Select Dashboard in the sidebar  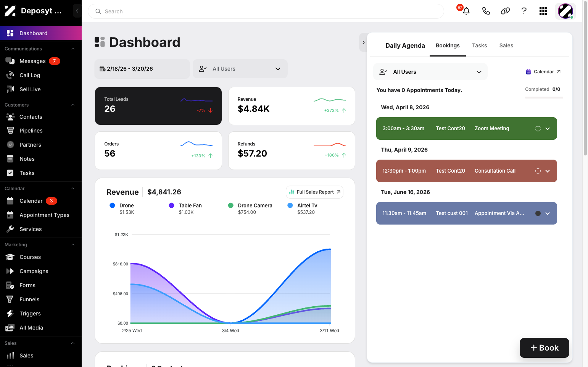(41, 33)
